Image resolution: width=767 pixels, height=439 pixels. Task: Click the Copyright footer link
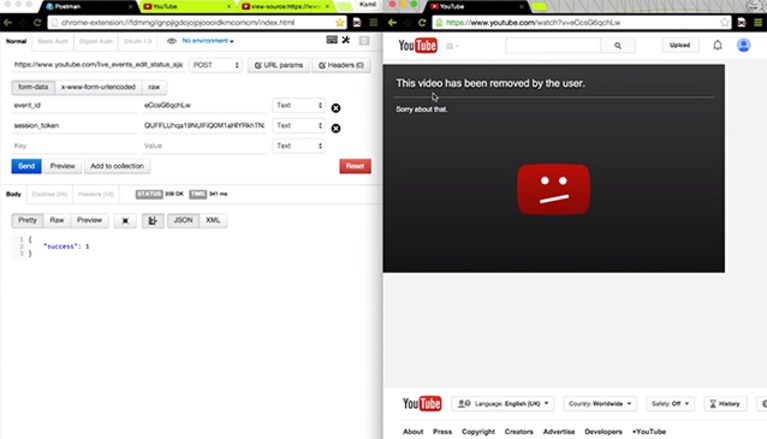478,432
